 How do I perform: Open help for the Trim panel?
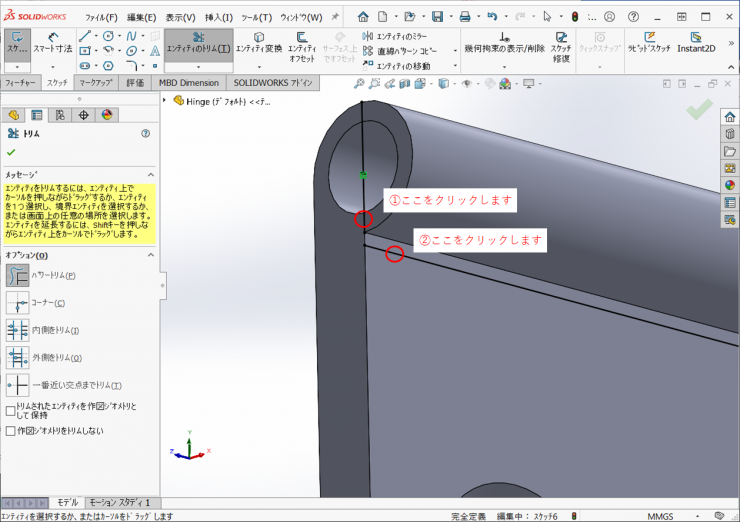pyautogui.click(x=146, y=132)
